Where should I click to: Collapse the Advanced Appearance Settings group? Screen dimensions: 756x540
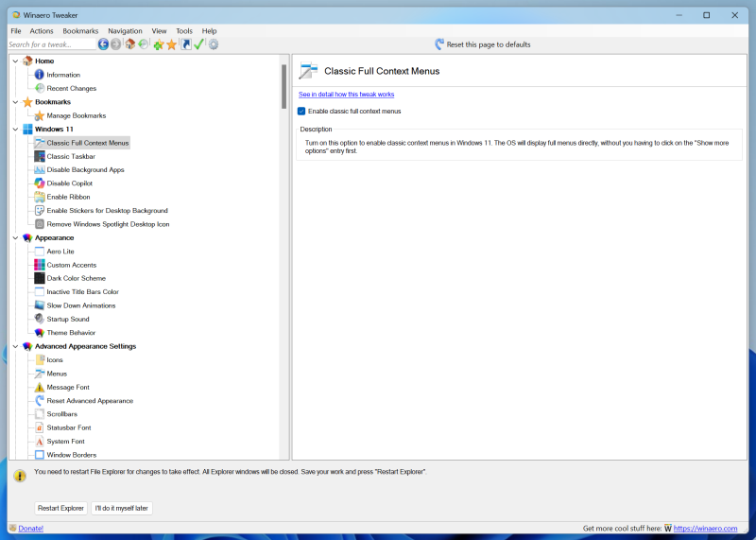point(15,346)
